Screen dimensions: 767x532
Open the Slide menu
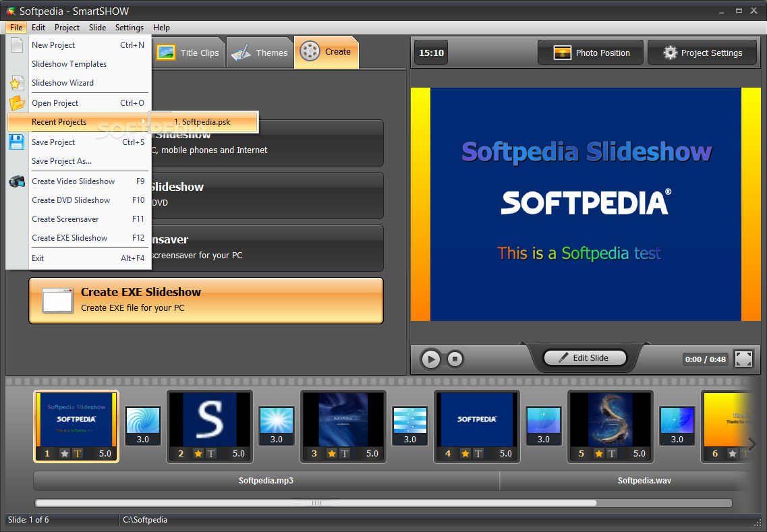click(x=97, y=28)
